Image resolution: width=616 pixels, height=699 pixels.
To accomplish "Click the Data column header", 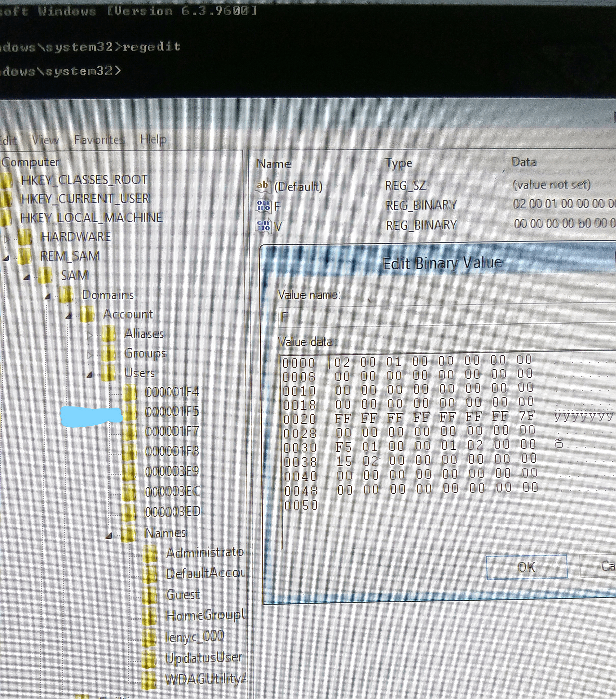I will tap(524, 162).
